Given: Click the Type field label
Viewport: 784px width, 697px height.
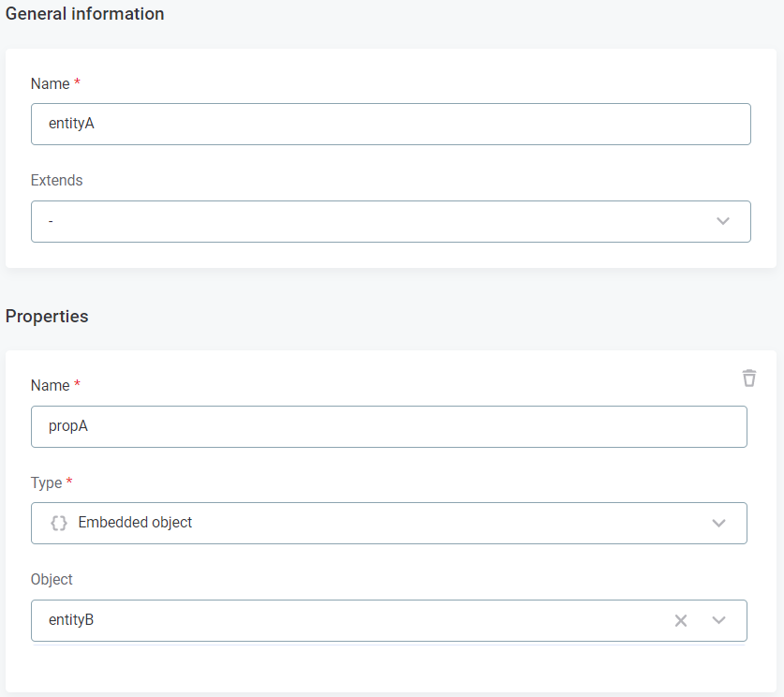Looking at the screenshot, I should click(46, 482).
